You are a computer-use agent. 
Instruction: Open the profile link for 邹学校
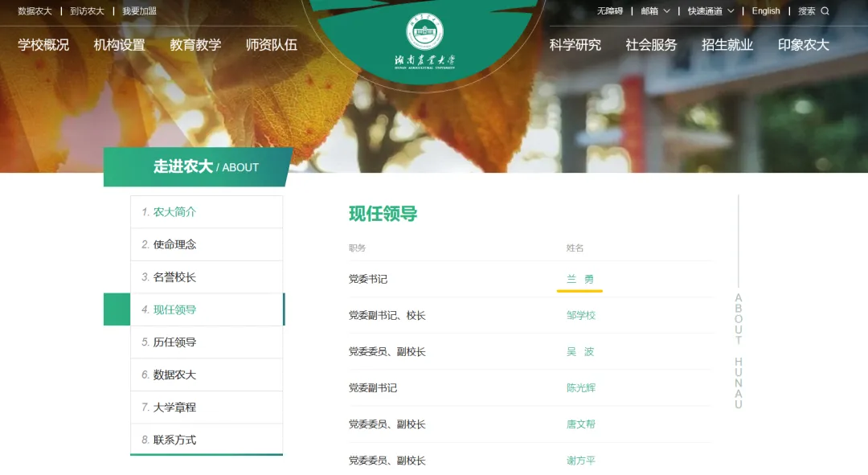click(582, 316)
